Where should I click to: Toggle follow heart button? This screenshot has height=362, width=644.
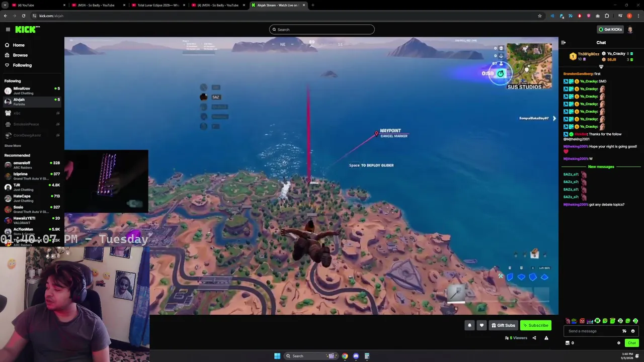pyautogui.click(x=481, y=325)
